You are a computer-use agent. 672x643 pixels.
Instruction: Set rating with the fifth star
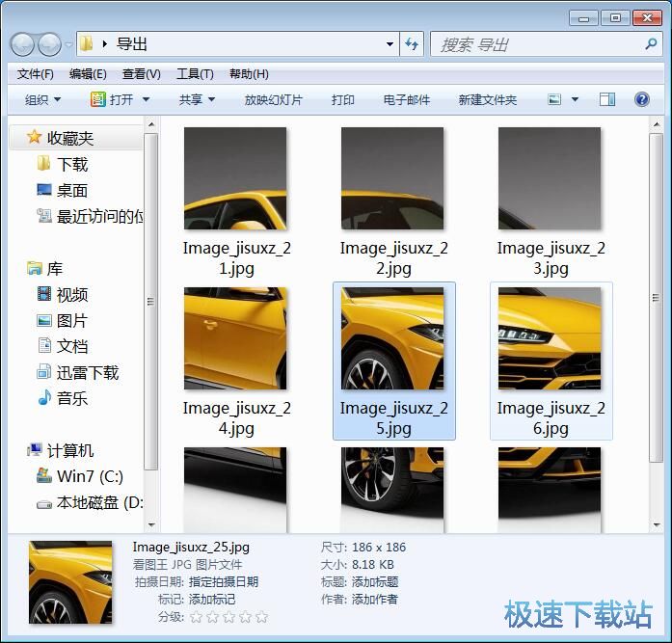[x=261, y=617]
